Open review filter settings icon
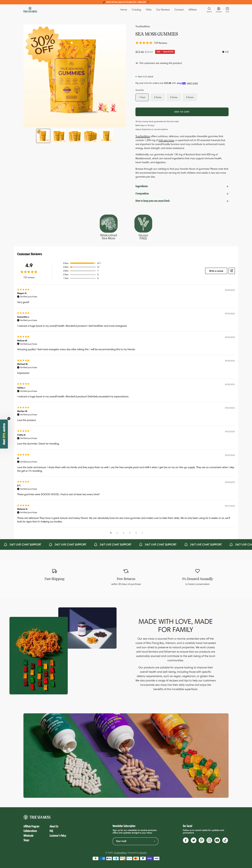The width and height of the screenshot is (252, 868). tap(232, 271)
